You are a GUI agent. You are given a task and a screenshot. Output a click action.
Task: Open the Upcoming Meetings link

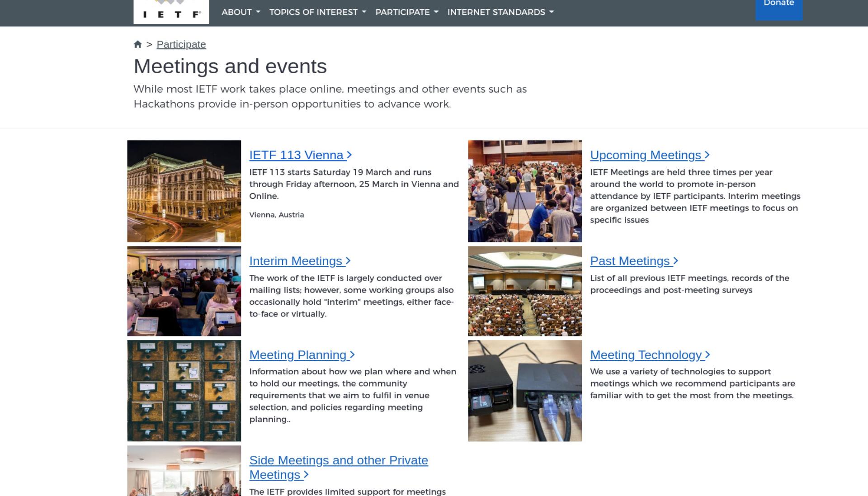point(650,155)
